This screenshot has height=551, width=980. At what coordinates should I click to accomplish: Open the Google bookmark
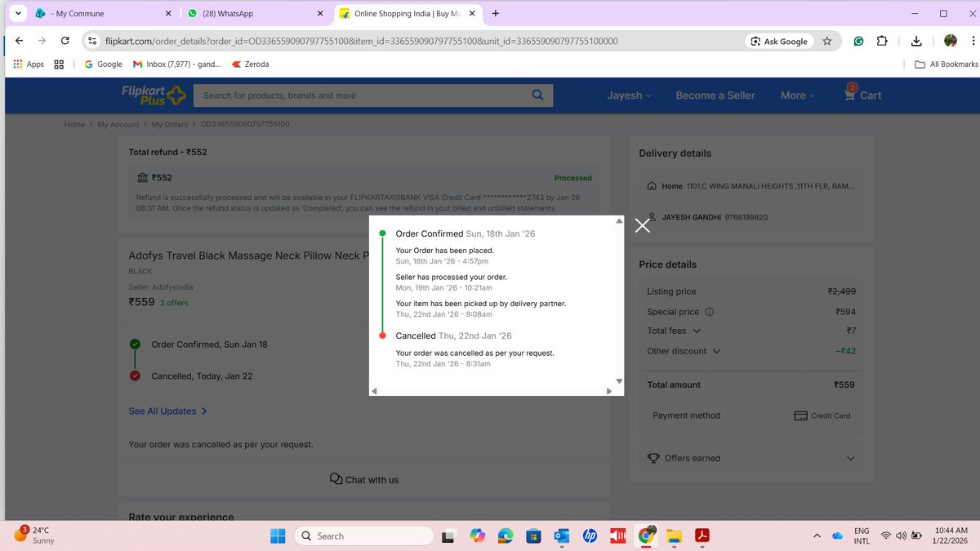click(x=104, y=64)
